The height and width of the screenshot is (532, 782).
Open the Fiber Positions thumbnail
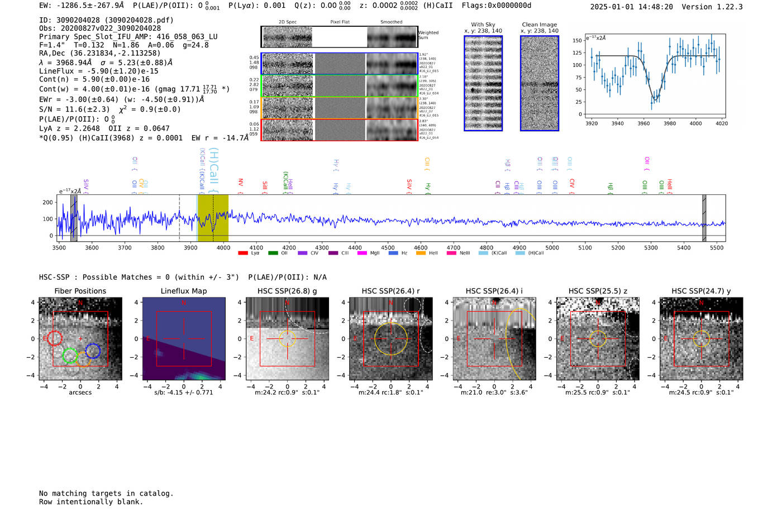80,339
